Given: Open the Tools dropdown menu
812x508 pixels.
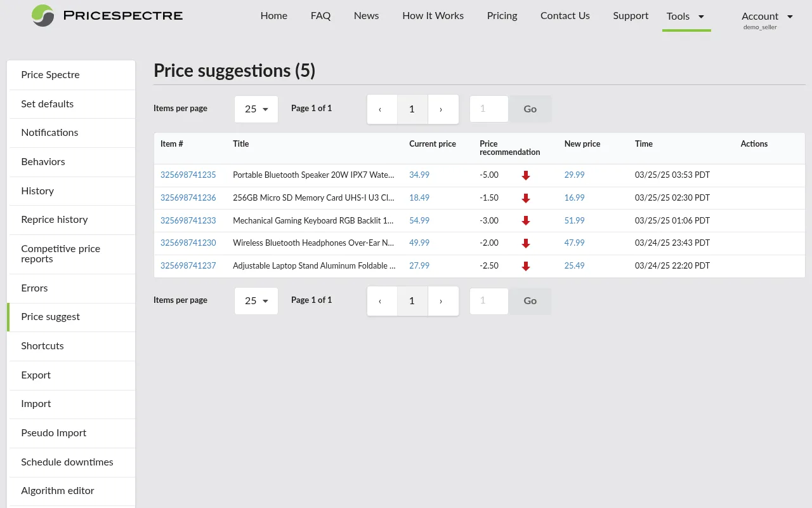Looking at the screenshot, I should 686,17.
